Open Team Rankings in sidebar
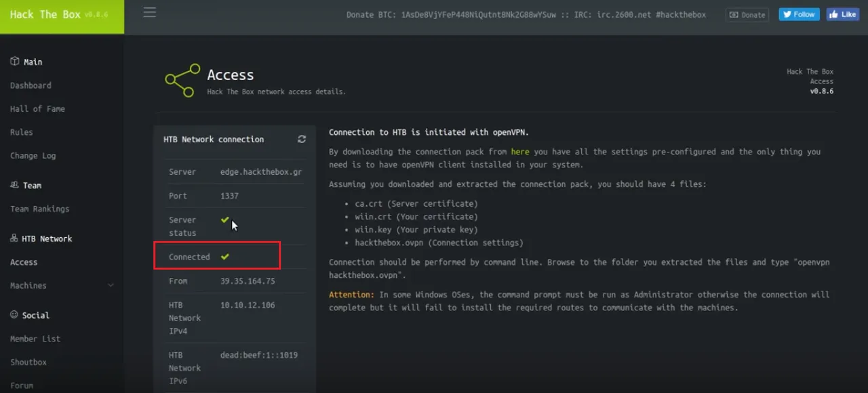 [39, 209]
